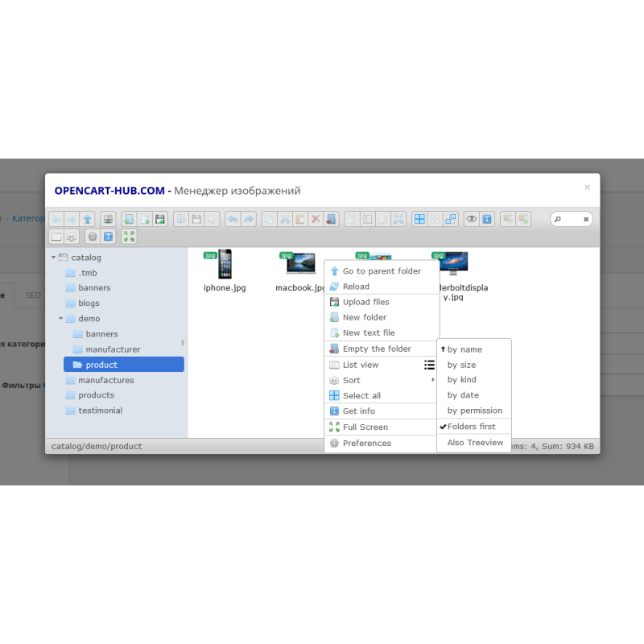Select the iphone.jpg thumbnail

pyautogui.click(x=224, y=265)
